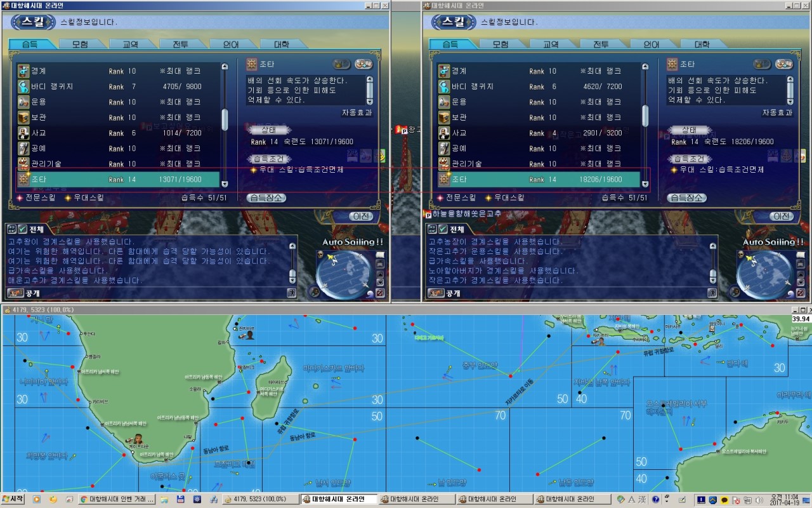Click the knot-and-book icon beside 조타 in the right window
The height and width of the screenshot is (508, 812).
tap(784, 64)
